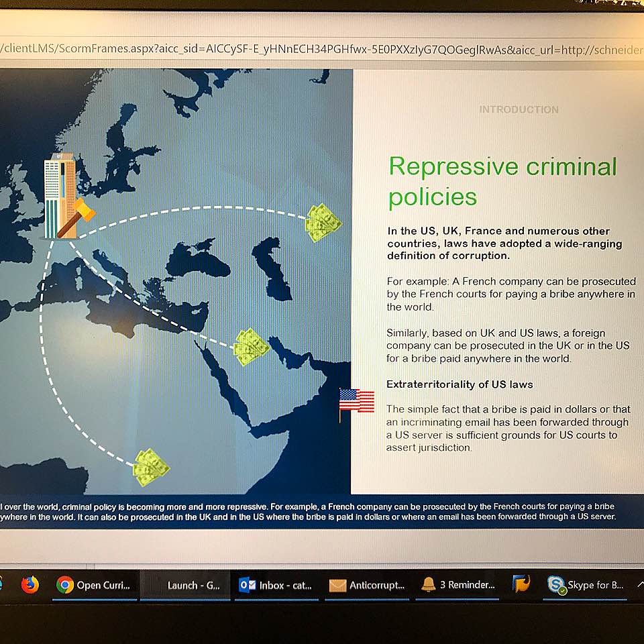Open the Anticorruption email taskbar item

(x=367, y=585)
